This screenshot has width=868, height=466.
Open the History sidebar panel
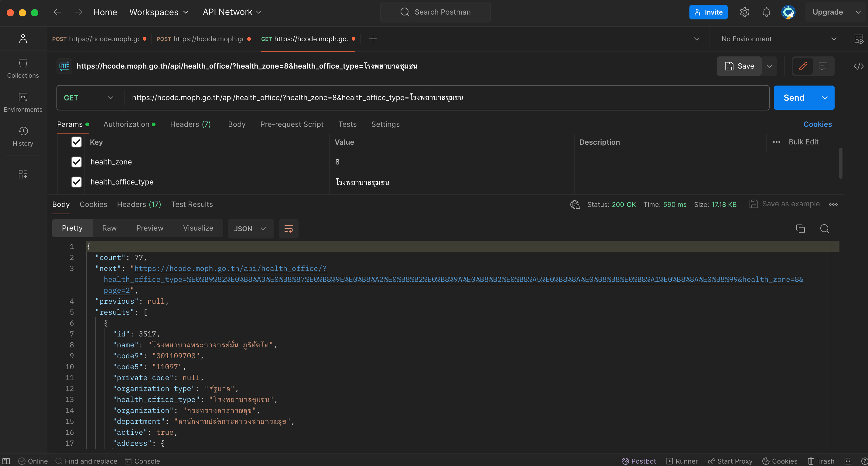click(23, 136)
